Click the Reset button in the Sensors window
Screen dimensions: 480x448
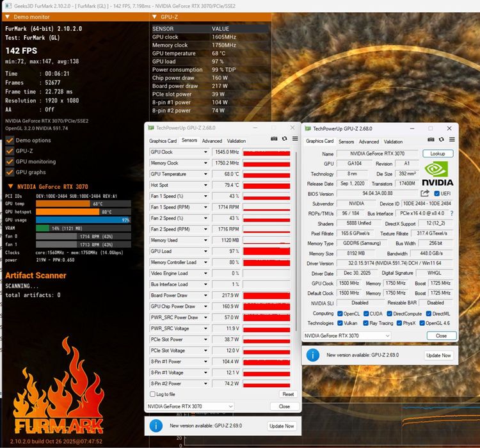[288, 394]
